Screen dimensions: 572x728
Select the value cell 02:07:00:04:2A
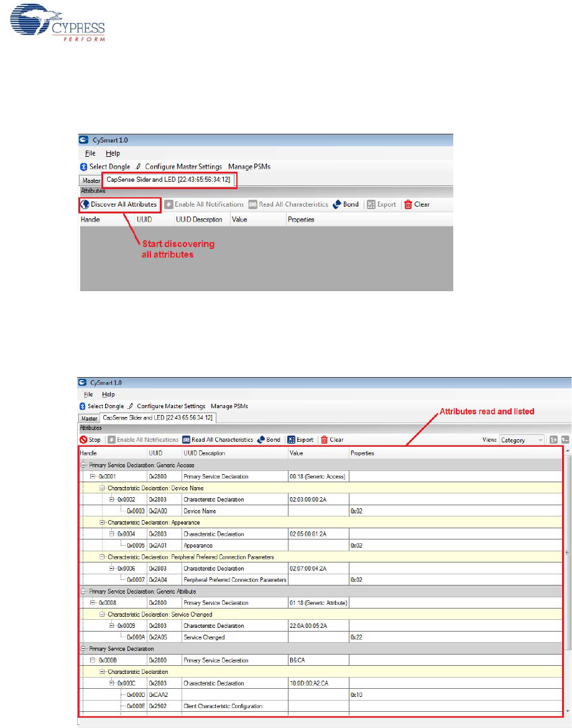(x=318, y=568)
